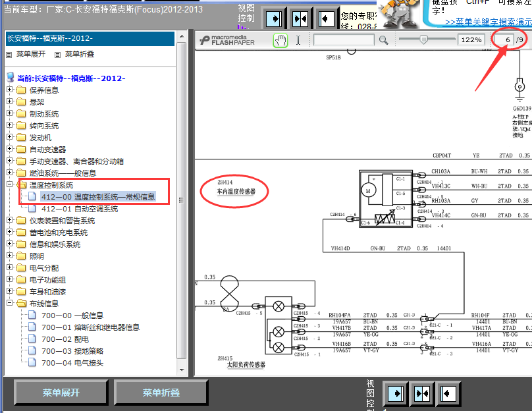Click the mechanic cartoon mascot image
Screen dimensions: 532x413
pos(399,14)
